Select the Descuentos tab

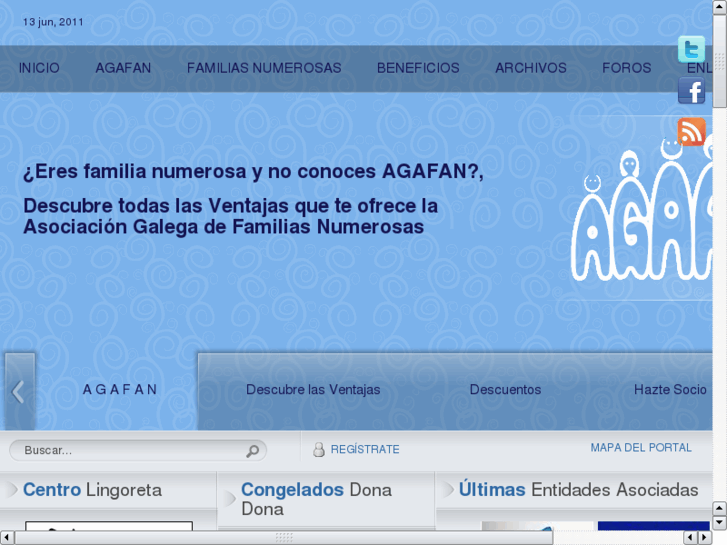click(x=505, y=390)
